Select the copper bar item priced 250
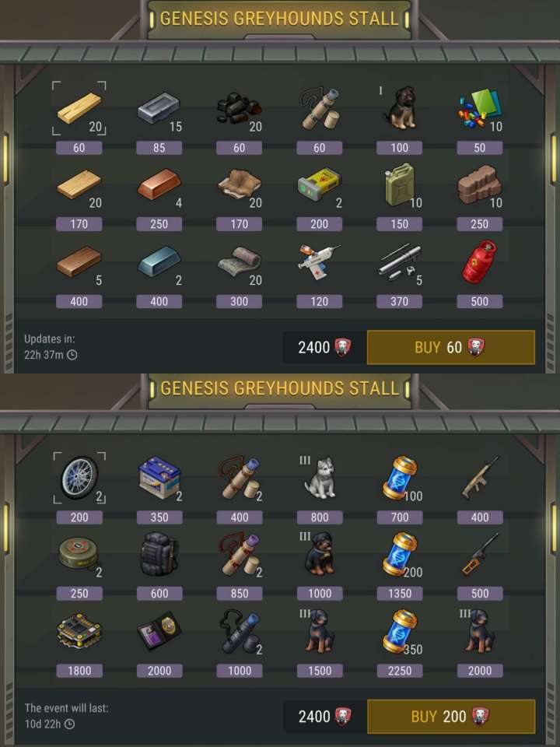The width and height of the screenshot is (560, 747). pos(159,184)
